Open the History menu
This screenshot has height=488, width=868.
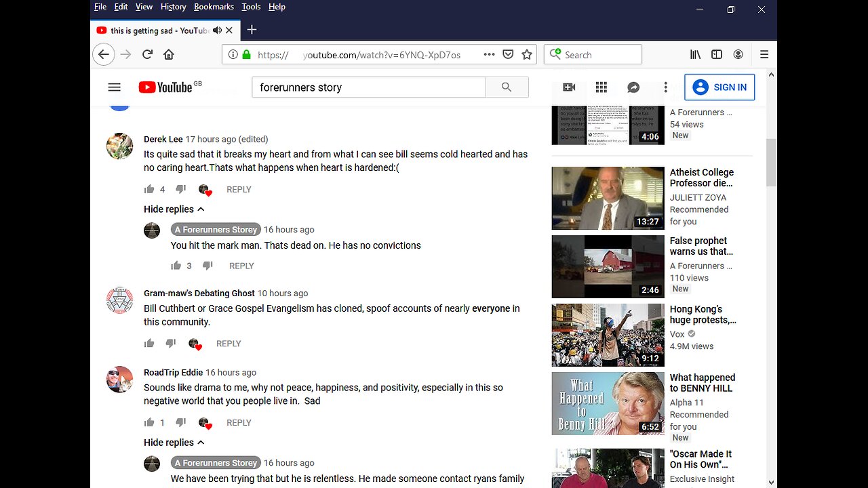pyautogui.click(x=173, y=7)
